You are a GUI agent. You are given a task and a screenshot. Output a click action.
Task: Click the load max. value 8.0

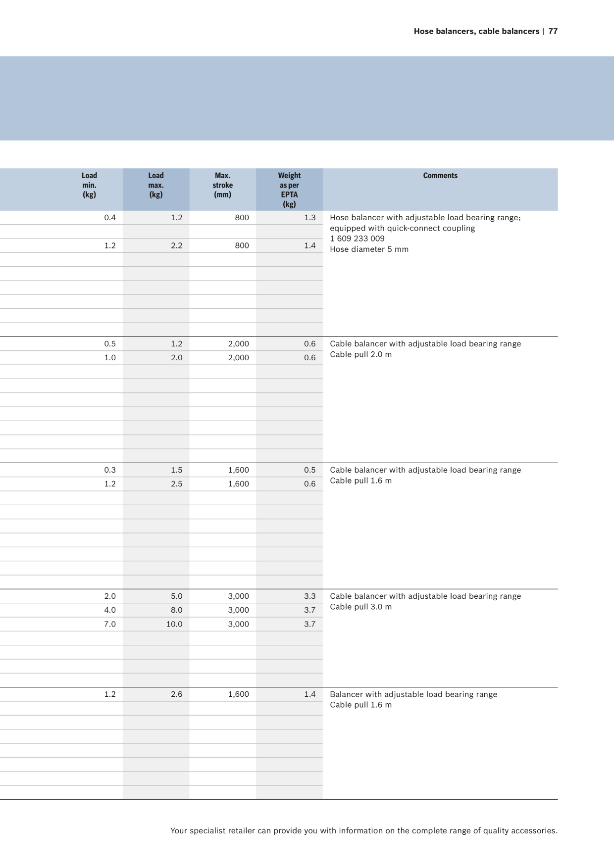point(177,610)
